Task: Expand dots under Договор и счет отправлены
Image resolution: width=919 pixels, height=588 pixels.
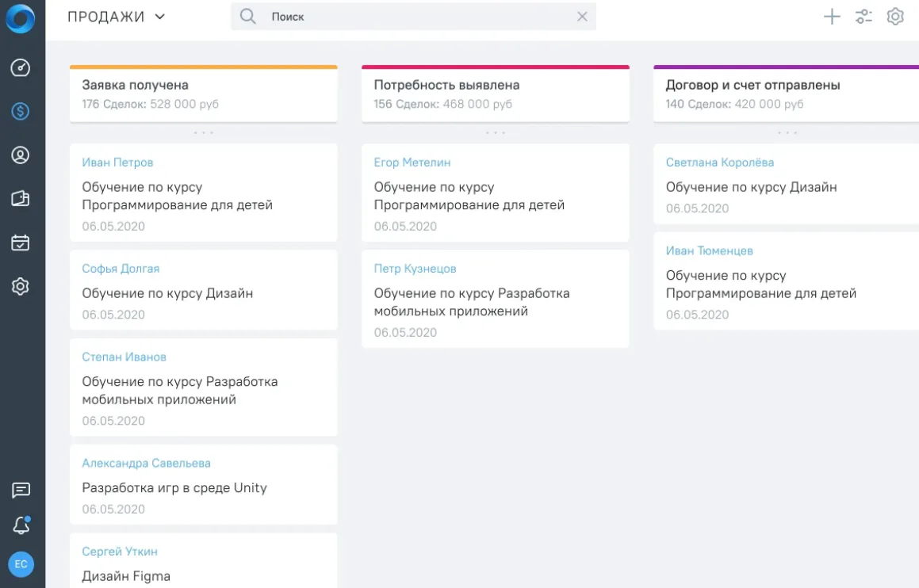Action: click(x=787, y=133)
